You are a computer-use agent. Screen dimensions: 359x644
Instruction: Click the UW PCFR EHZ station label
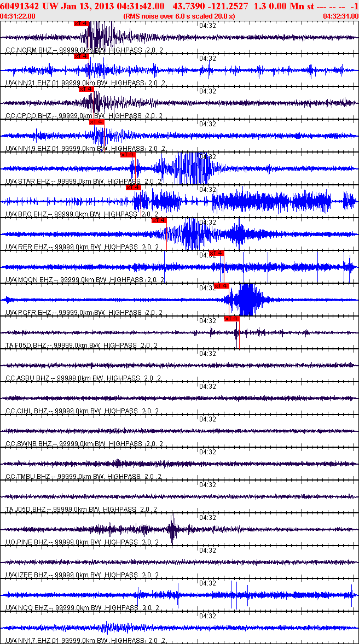point(84,313)
